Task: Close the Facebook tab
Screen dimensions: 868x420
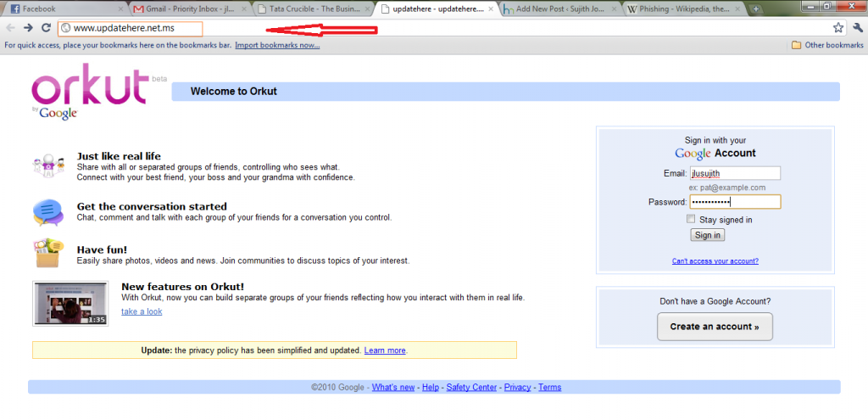Action: click(x=121, y=8)
